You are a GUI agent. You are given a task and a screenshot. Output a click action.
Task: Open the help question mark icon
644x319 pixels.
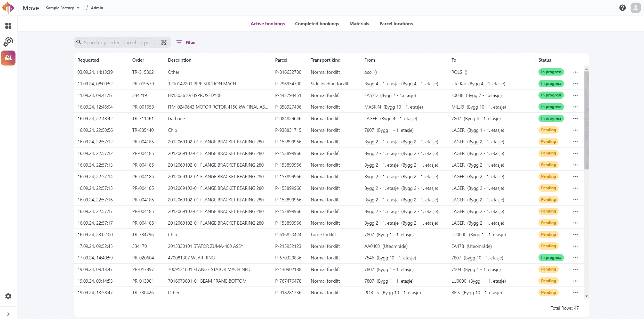tap(622, 8)
